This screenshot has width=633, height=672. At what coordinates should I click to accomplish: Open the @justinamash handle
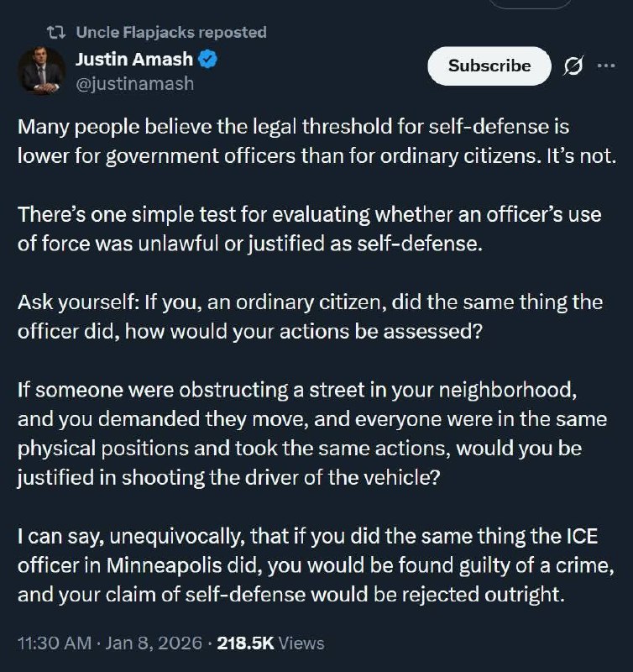point(134,83)
